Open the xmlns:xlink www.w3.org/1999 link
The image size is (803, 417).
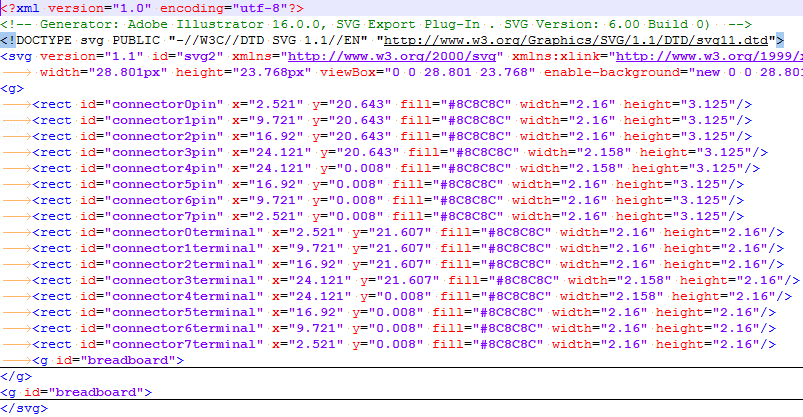pos(709,56)
